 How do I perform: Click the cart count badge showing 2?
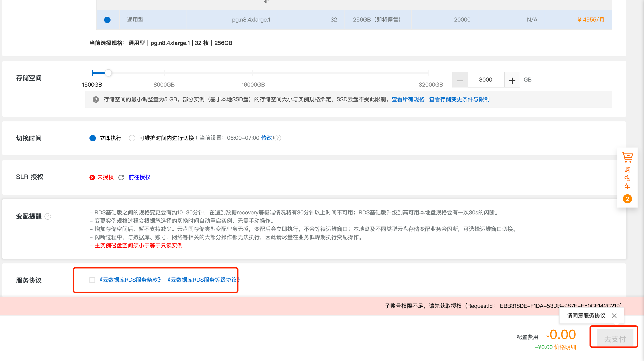coord(627,199)
